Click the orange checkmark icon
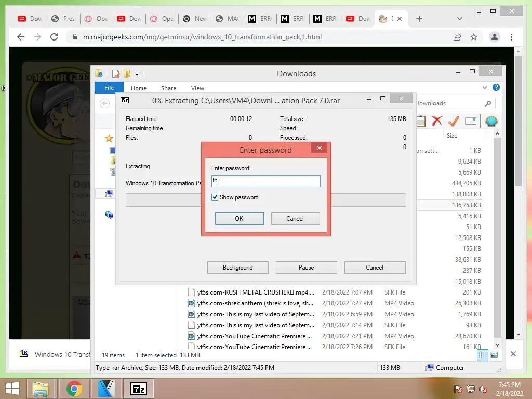 click(454, 121)
